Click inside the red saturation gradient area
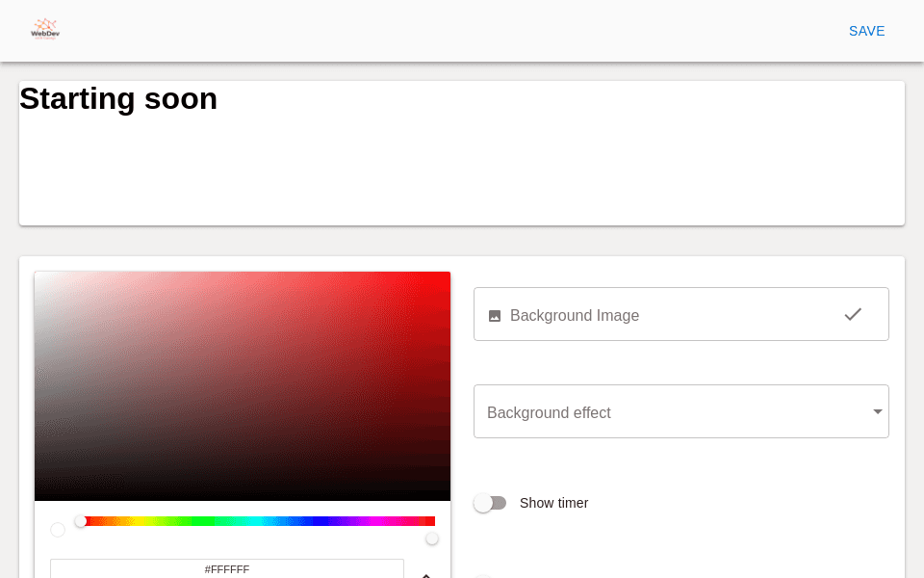Screen dimensions: 924x578 (243, 385)
